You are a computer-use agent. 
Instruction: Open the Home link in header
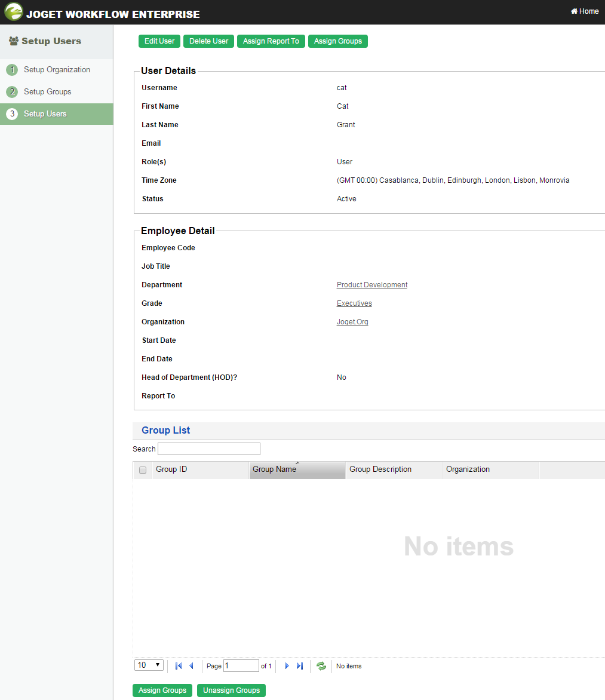(x=585, y=11)
